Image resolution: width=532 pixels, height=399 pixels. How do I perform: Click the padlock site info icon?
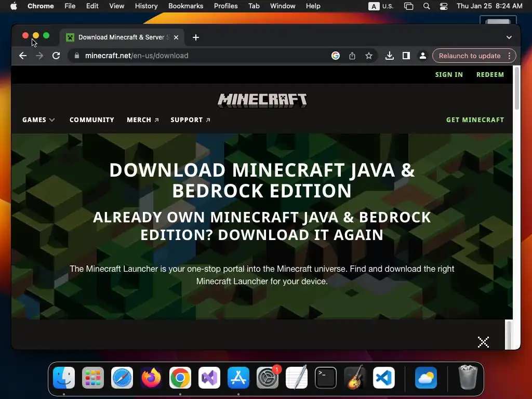tap(77, 56)
